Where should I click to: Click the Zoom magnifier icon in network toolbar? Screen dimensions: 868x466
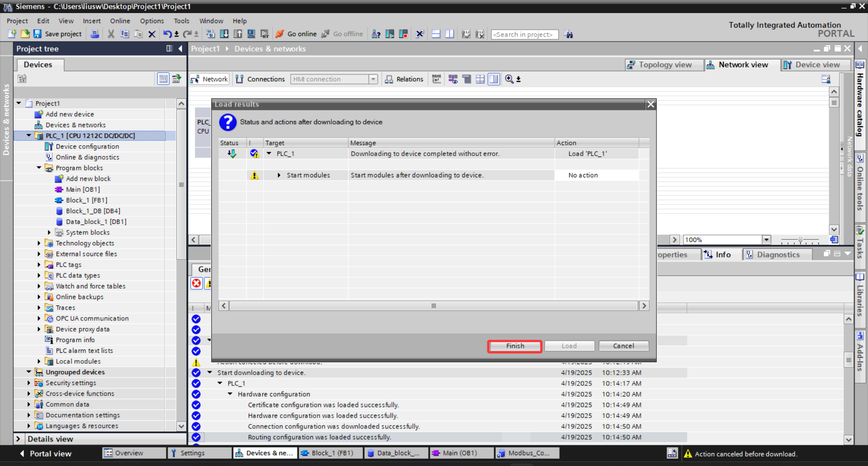click(x=509, y=79)
